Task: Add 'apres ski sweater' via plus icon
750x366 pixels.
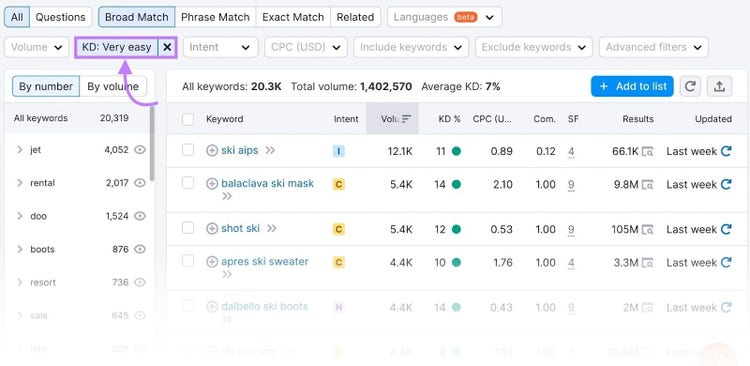Action: tap(211, 262)
